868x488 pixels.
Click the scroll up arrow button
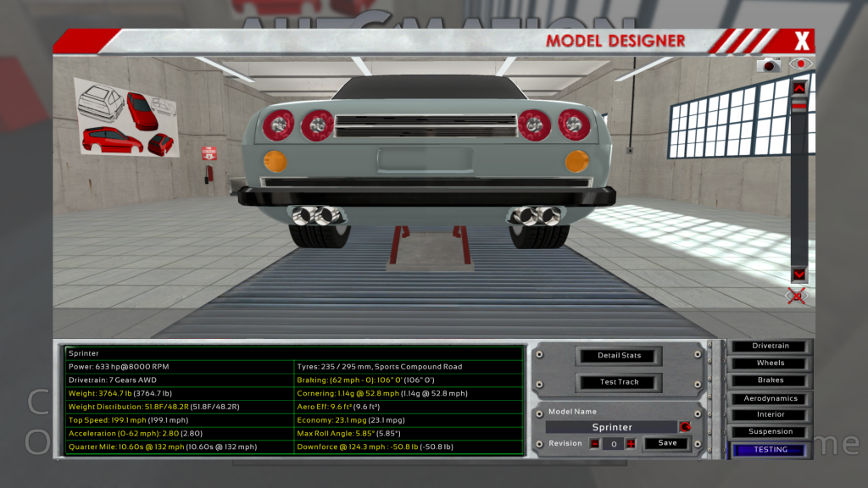pyautogui.click(x=798, y=86)
